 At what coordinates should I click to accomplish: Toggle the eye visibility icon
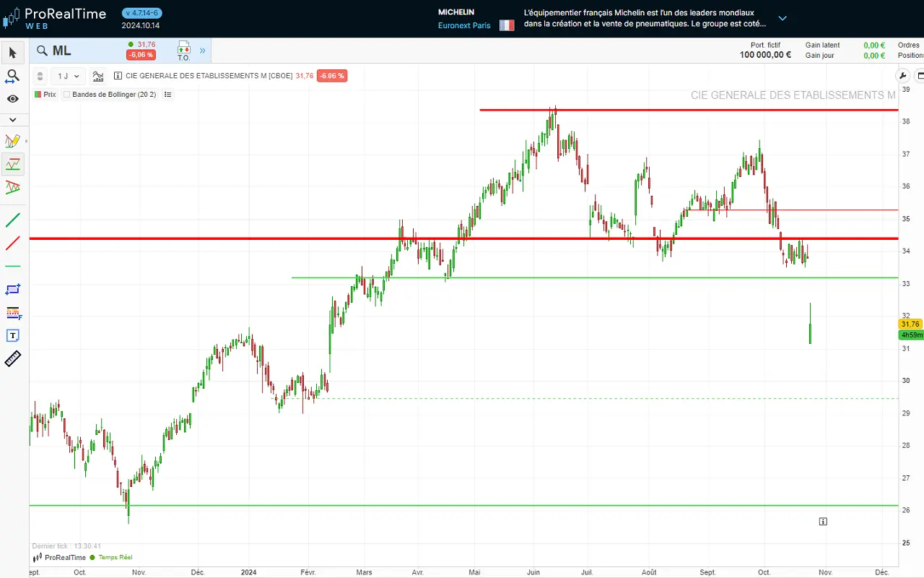click(13, 99)
